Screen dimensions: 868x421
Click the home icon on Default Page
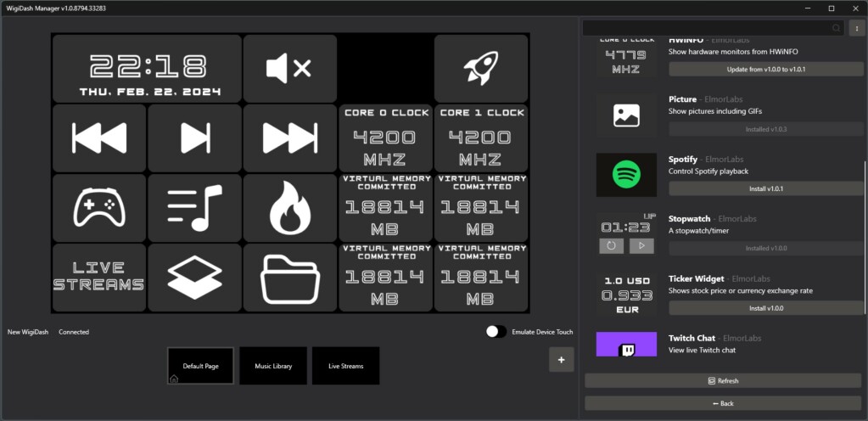point(174,379)
